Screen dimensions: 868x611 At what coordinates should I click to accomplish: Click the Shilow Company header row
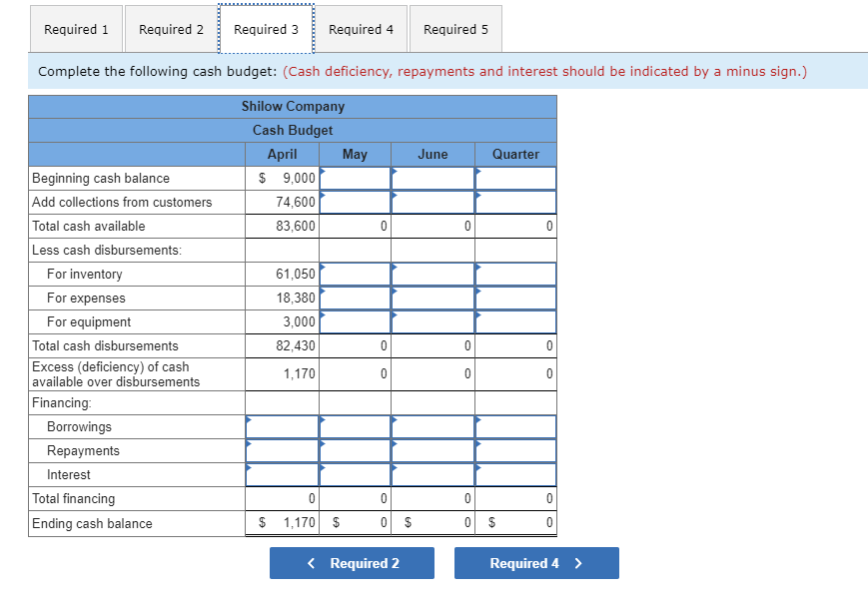[x=293, y=106]
